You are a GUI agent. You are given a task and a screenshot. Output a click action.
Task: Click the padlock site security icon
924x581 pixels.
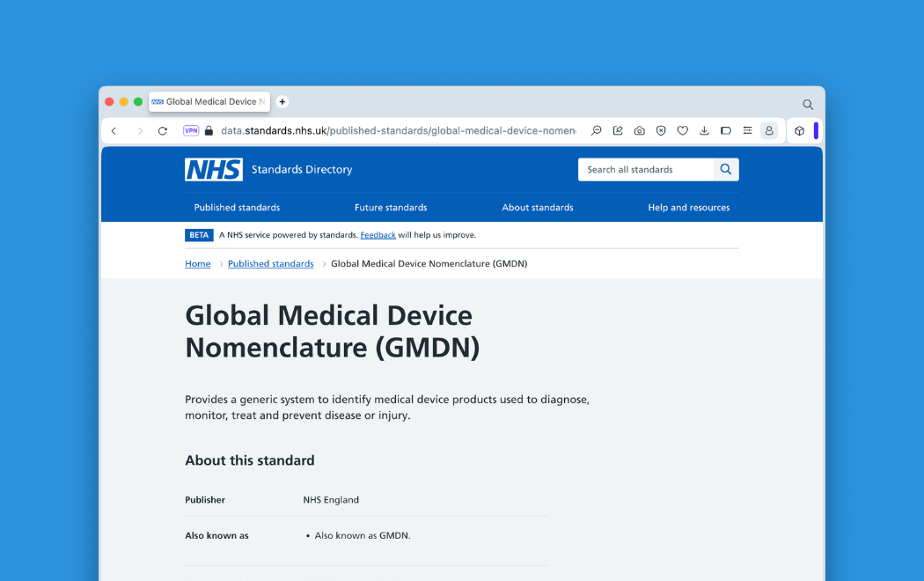tap(208, 129)
